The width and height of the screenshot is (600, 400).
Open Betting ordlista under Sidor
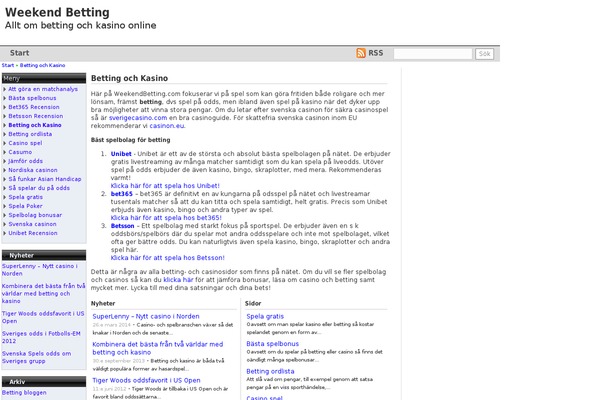point(270,372)
